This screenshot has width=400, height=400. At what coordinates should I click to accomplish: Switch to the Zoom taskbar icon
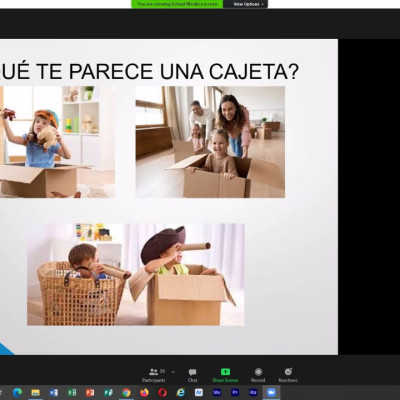[271, 392]
